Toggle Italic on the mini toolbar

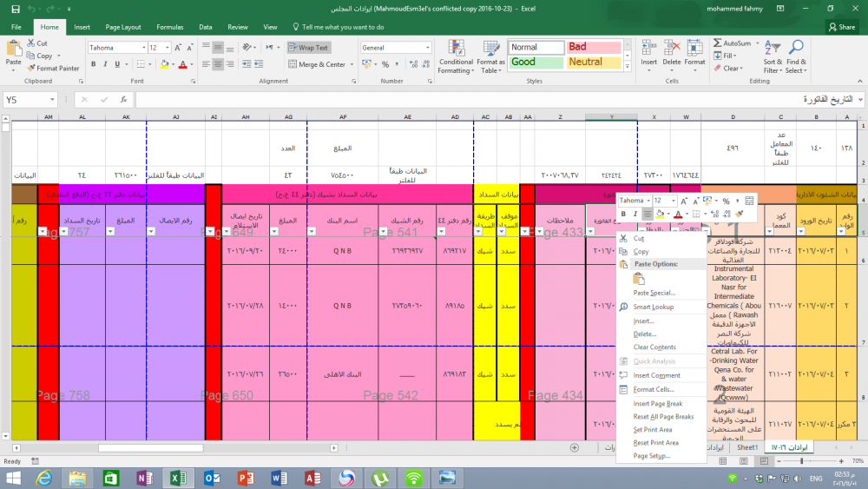[x=635, y=215]
